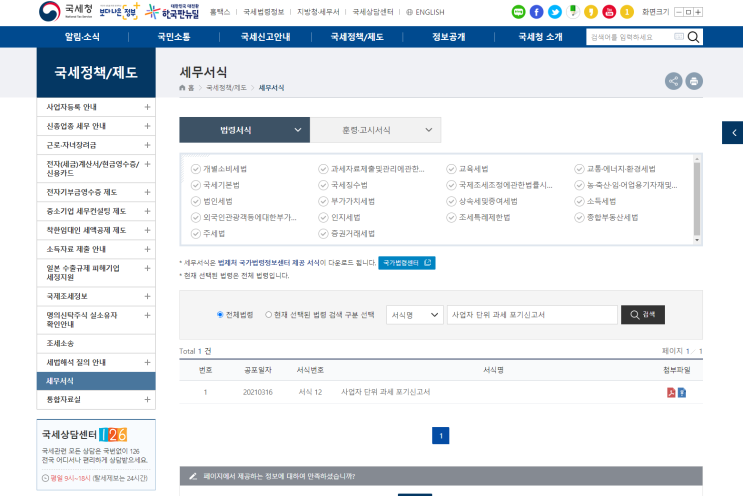Open the yellow number-1 social icon

coord(627,12)
